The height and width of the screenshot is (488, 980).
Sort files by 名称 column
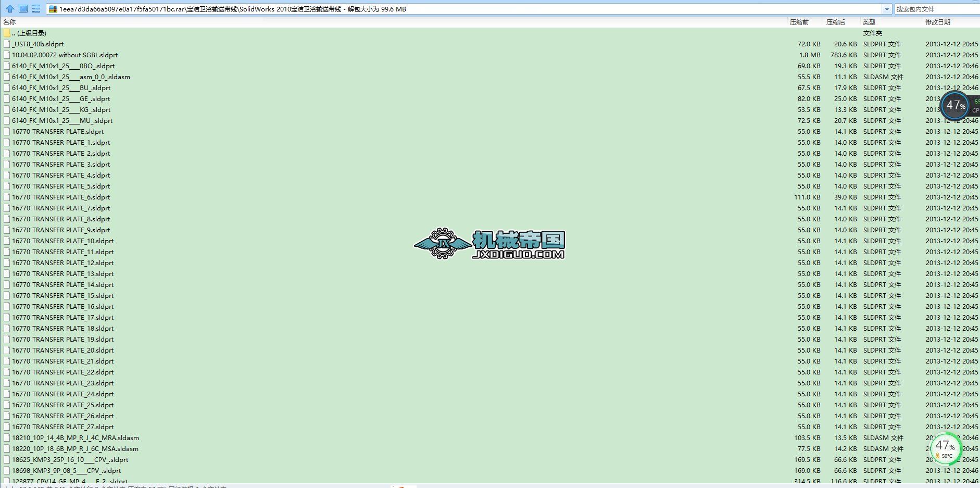click(x=9, y=22)
